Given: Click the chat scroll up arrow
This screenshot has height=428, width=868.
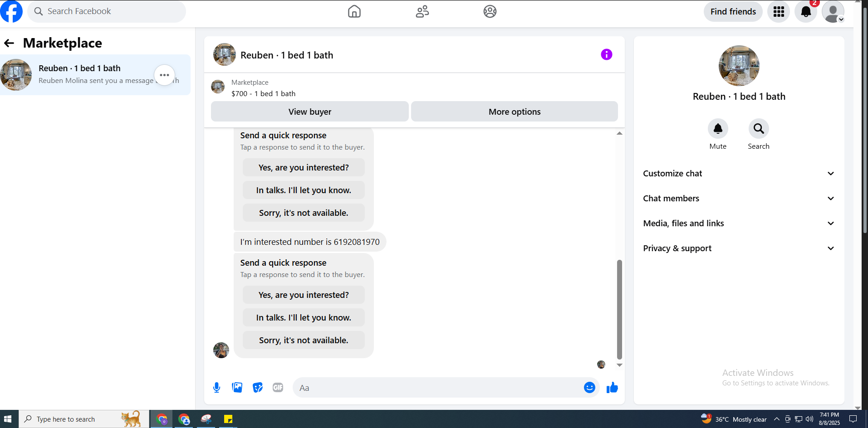Looking at the screenshot, I should tap(619, 133).
